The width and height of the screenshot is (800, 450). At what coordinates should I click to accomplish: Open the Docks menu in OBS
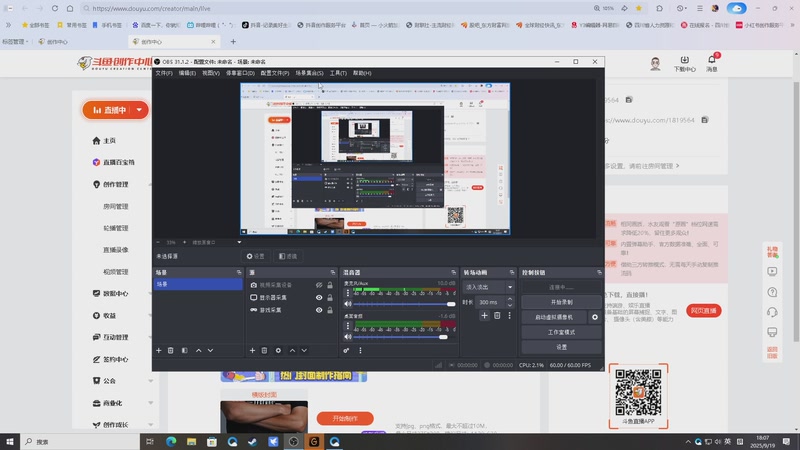(240, 73)
